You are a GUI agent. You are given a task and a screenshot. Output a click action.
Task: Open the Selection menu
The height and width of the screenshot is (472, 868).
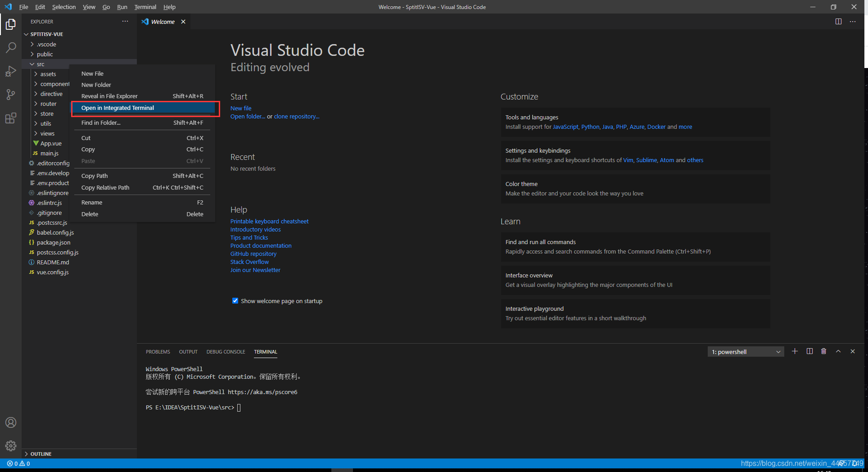pyautogui.click(x=63, y=7)
